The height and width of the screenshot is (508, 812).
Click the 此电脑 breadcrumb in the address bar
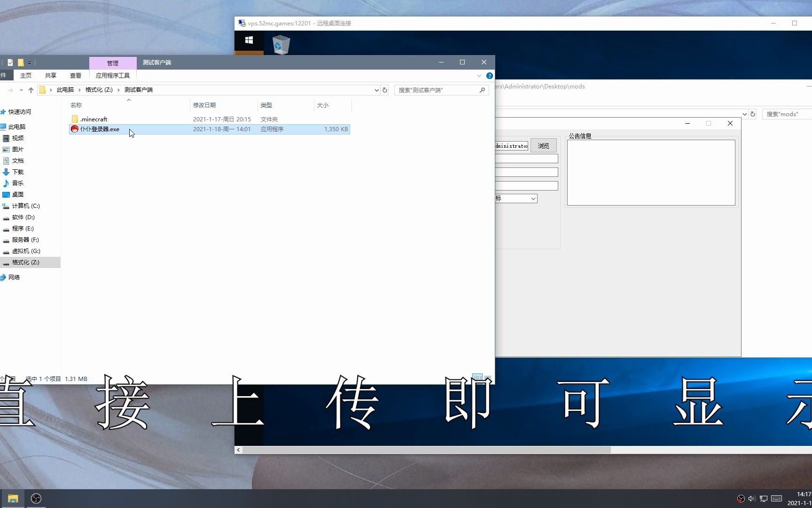[65, 90]
